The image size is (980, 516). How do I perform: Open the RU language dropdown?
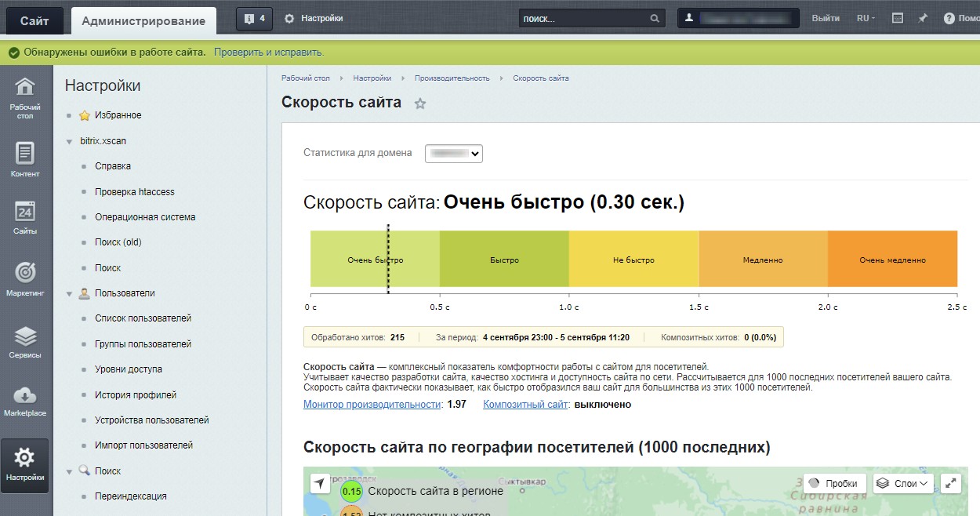click(x=866, y=18)
